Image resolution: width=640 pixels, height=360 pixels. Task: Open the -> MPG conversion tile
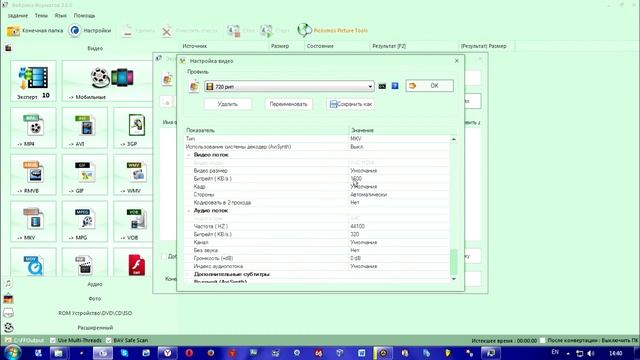click(x=85, y=221)
